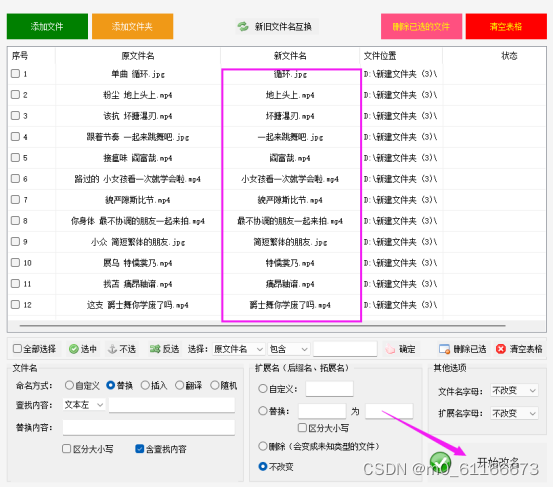Click new filename 爵士舞你学废了吗.mp4
The height and width of the screenshot is (487, 554).
pos(290,305)
